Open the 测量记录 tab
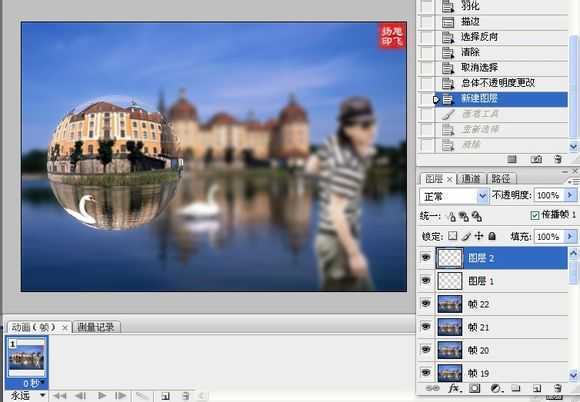Image resolution: width=580 pixels, height=402 pixels. [x=96, y=327]
